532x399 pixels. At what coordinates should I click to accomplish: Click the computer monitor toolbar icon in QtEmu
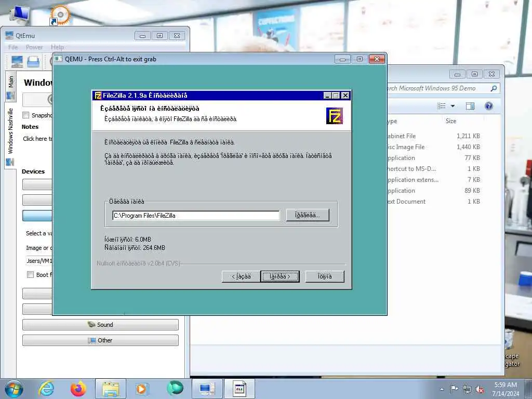(17, 62)
